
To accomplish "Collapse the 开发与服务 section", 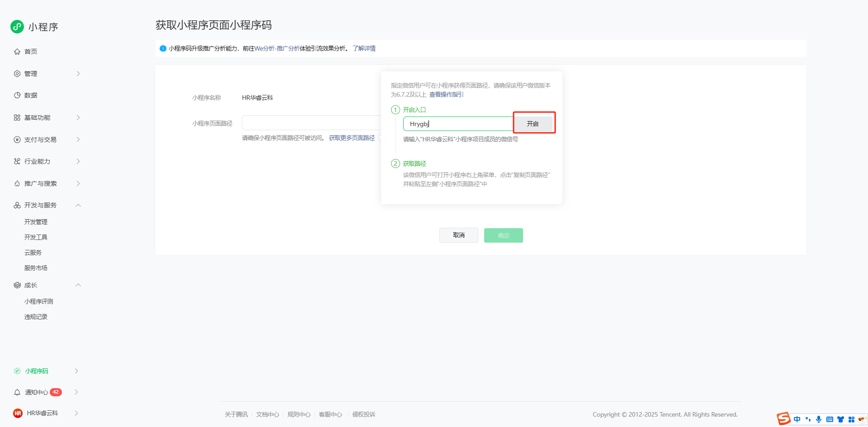I will [x=78, y=205].
